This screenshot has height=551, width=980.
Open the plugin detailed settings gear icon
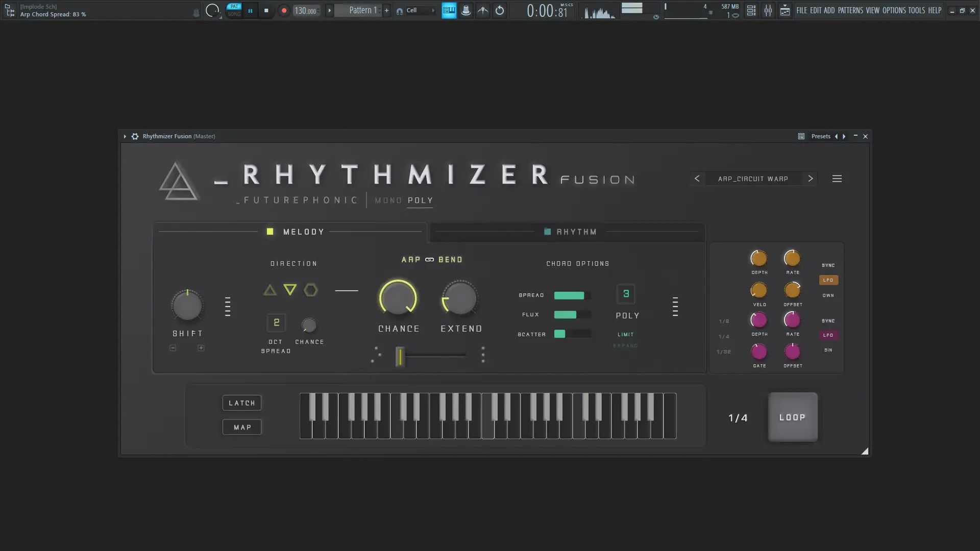135,136
